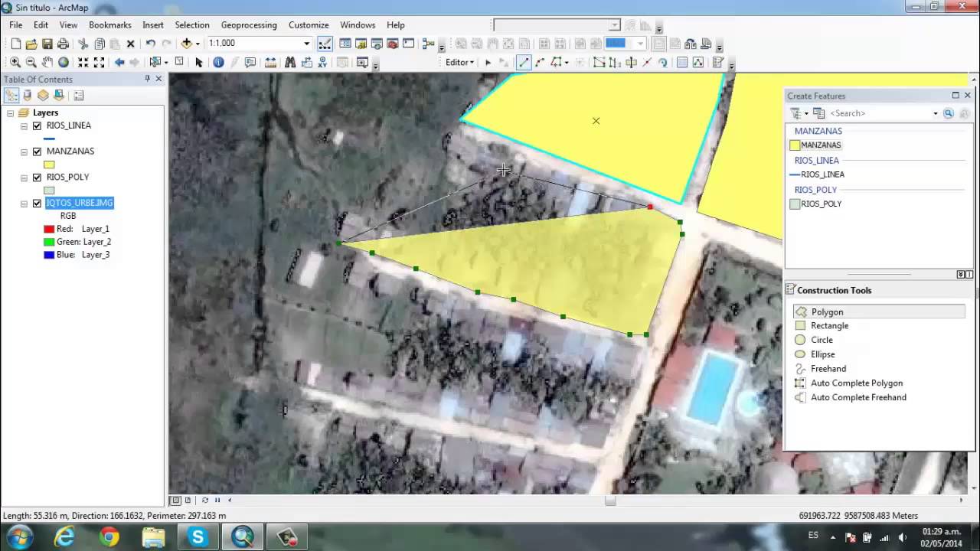Open the Create Features search options dropdown

pos(935,113)
